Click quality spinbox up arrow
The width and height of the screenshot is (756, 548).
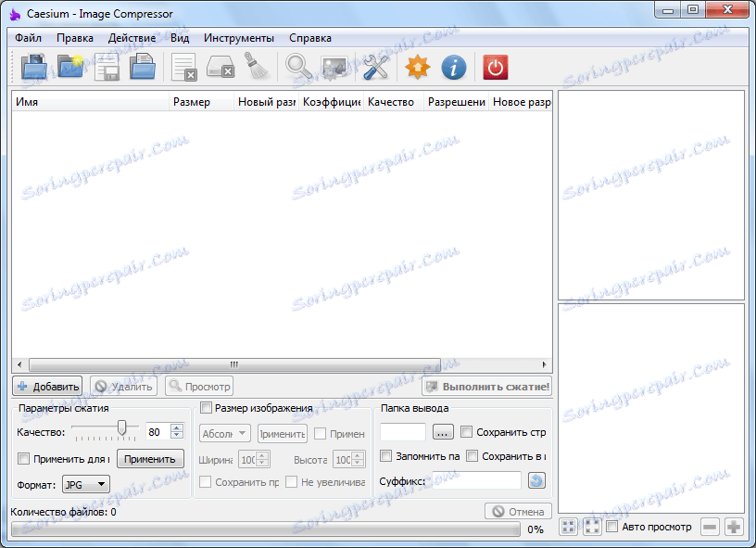coord(177,427)
